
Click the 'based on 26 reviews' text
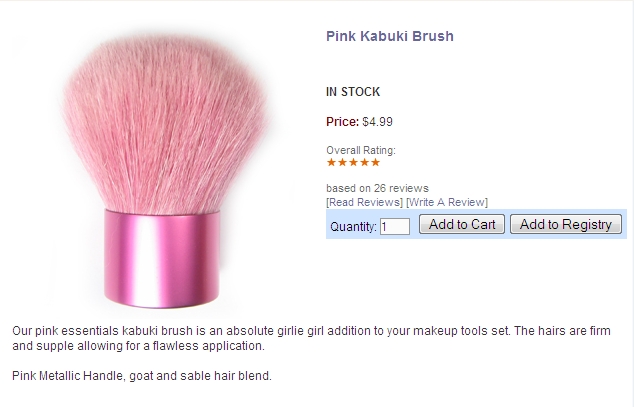click(x=377, y=188)
